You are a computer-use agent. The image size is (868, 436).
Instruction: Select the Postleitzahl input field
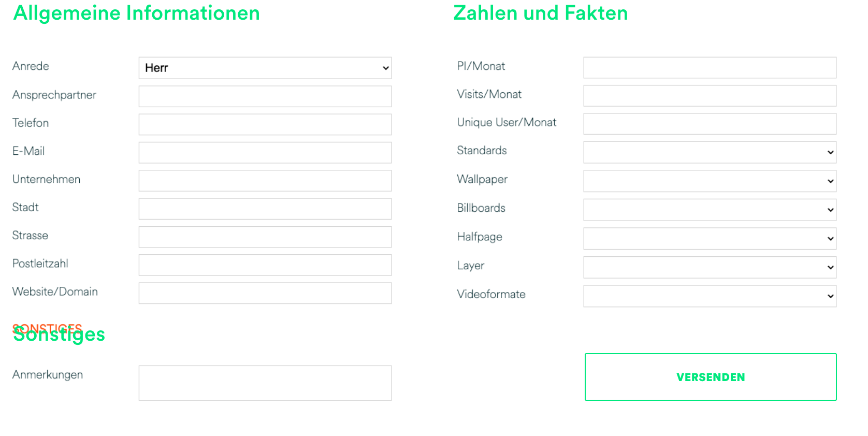(265, 265)
